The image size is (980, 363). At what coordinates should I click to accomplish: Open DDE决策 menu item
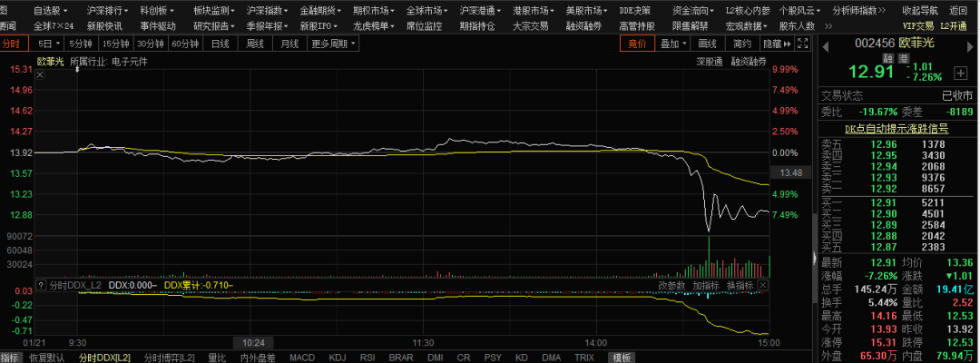click(x=634, y=11)
